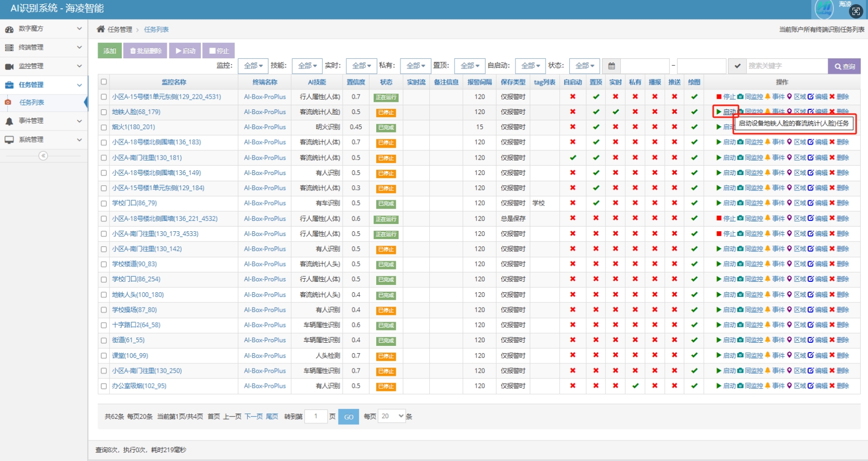Collapse the left sidebar with the arrow circle
This screenshot has height=461, width=868.
pyautogui.click(x=43, y=155)
